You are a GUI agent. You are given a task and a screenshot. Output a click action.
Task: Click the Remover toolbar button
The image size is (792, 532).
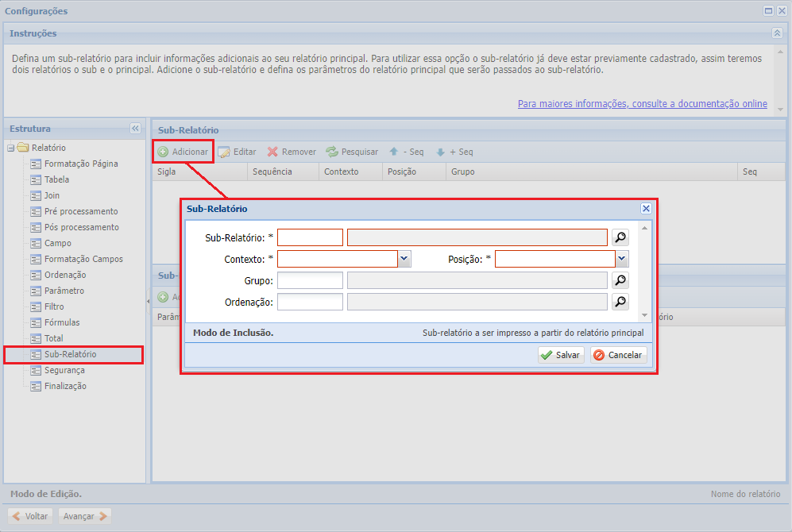click(292, 152)
